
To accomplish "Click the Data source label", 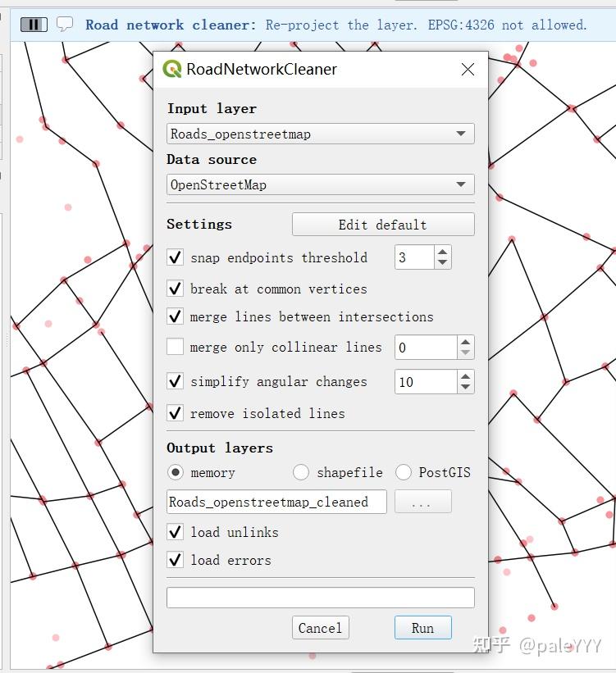I will 212,159.
